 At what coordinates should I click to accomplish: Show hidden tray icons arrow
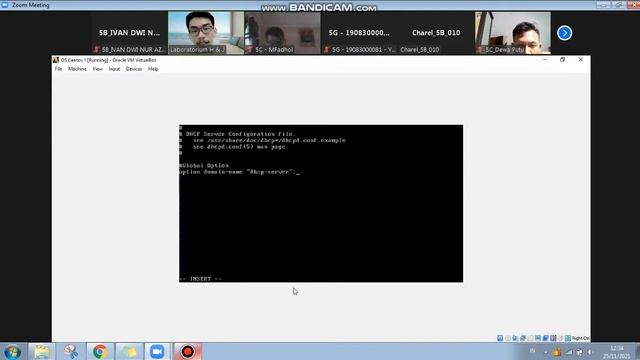(x=546, y=352)
